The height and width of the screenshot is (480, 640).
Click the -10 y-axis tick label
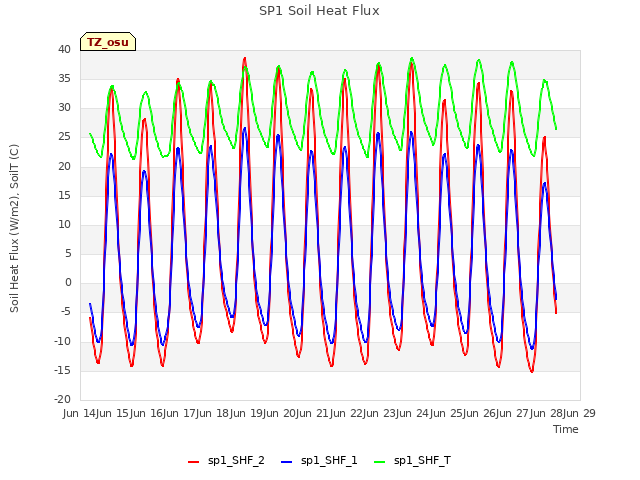(63, 342)
